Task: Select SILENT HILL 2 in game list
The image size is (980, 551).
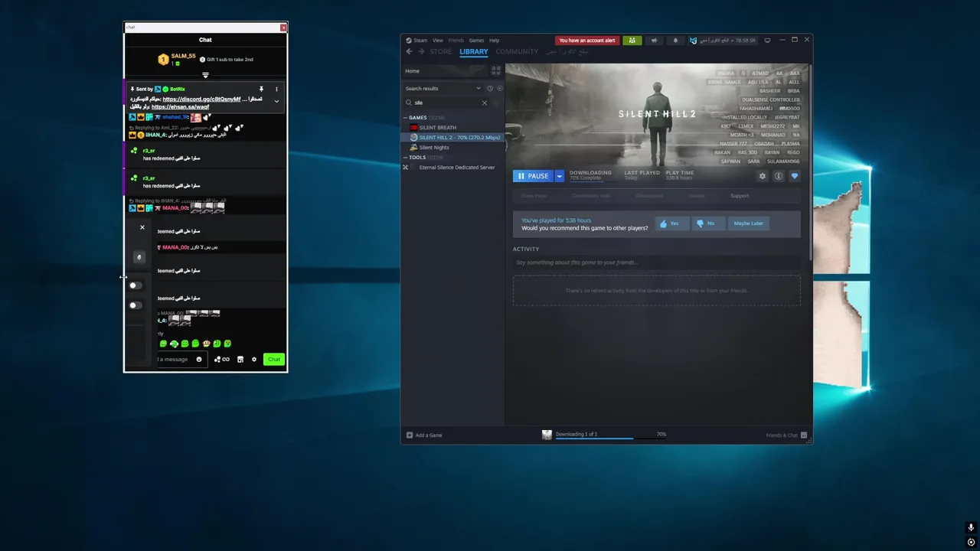Action: (x=453, y=138)
